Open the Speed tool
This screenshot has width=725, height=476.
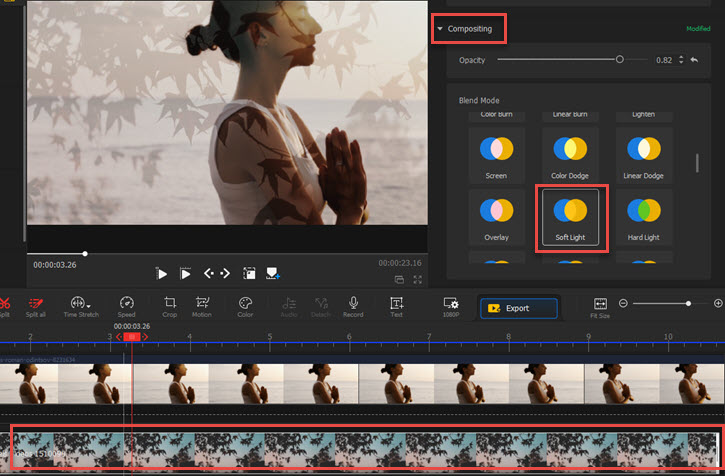126,303
